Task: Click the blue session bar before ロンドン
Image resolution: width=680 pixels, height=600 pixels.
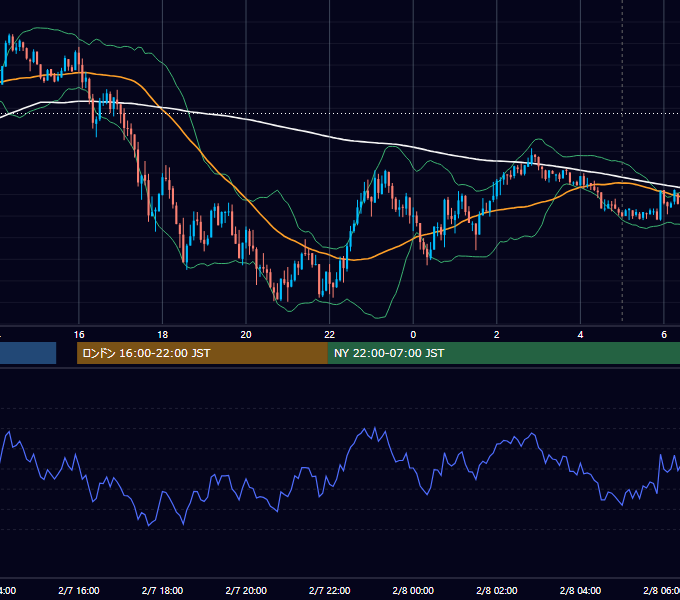Action: [x=28, y=353]
